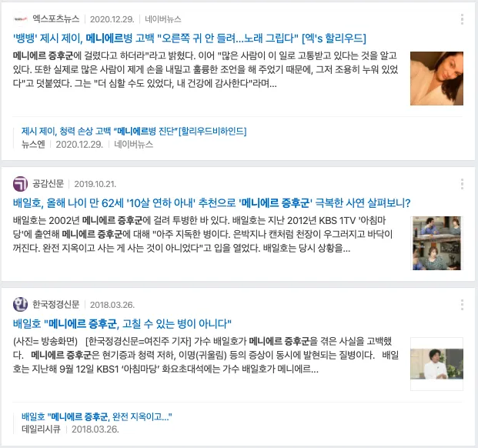Viewport: 478px width, 448px height.
Task: Click the 엑스포츠뉴스 publisher name
Action: click(x=56, y=19)
